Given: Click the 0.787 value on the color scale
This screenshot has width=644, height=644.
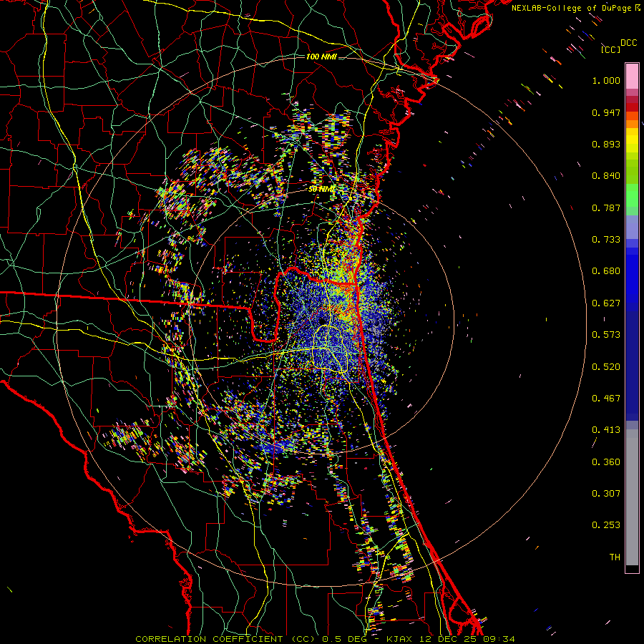Looking at the screenshot, I should coord(606,208).
